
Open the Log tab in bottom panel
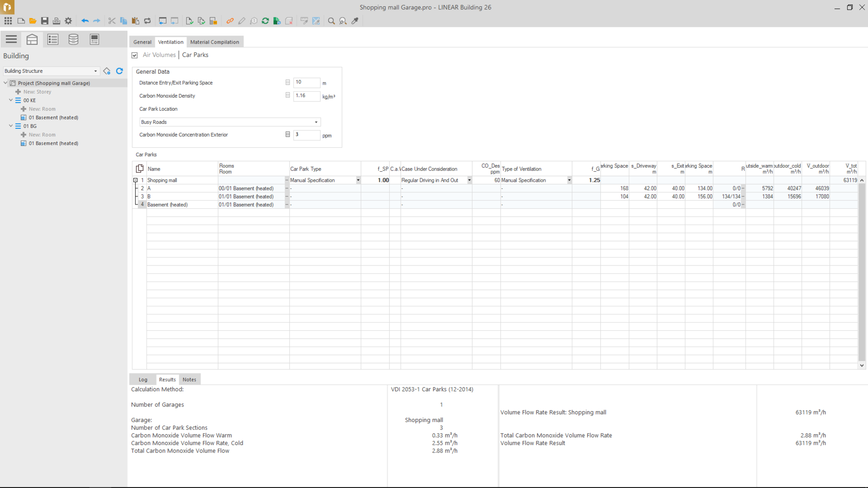point(143,380)
